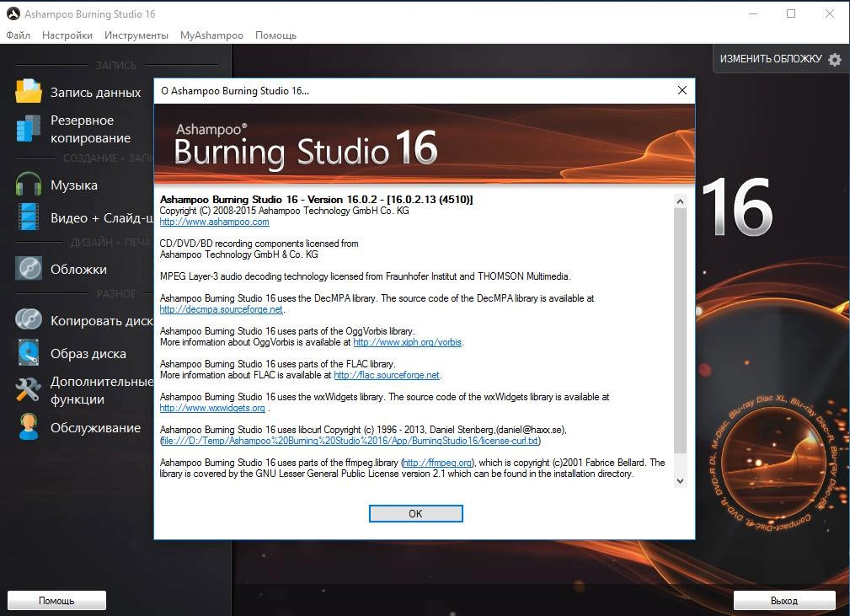Select Обслуживание in the sidebar
850x616 pixels.
[x=95, y=428]
